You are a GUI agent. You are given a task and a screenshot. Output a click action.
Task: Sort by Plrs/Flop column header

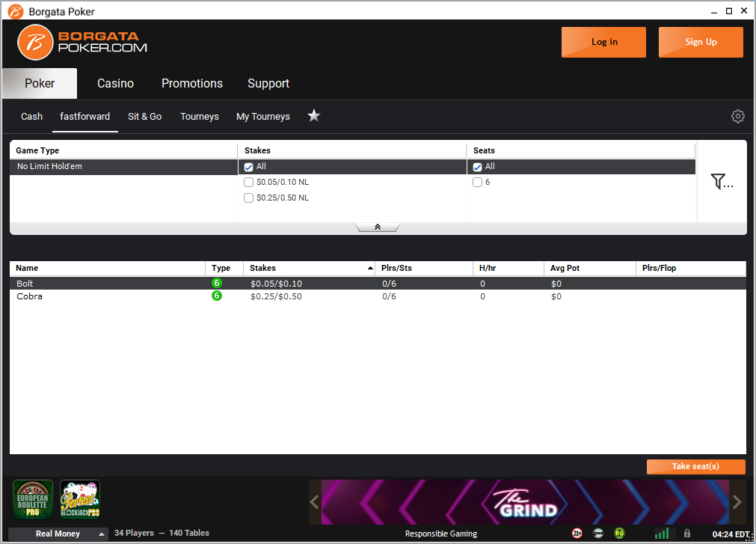pyautogui.click(x=691, y=268)
